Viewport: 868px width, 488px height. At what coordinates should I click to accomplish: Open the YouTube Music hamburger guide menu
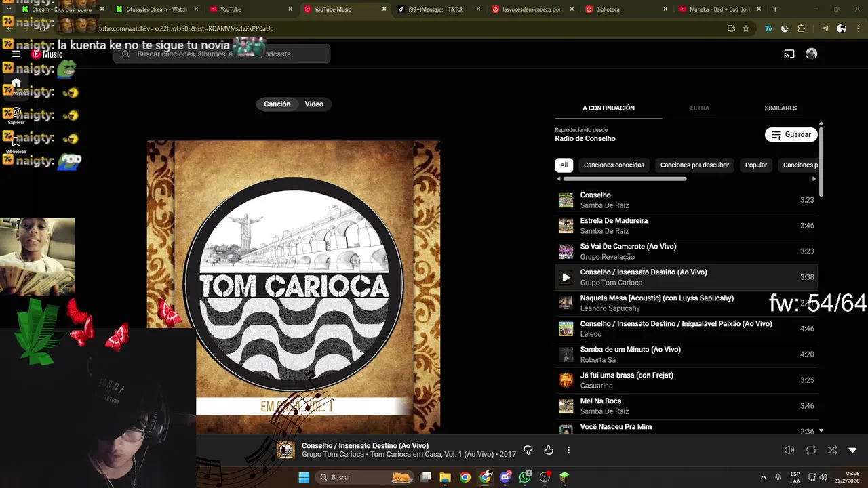click(16, 54)
